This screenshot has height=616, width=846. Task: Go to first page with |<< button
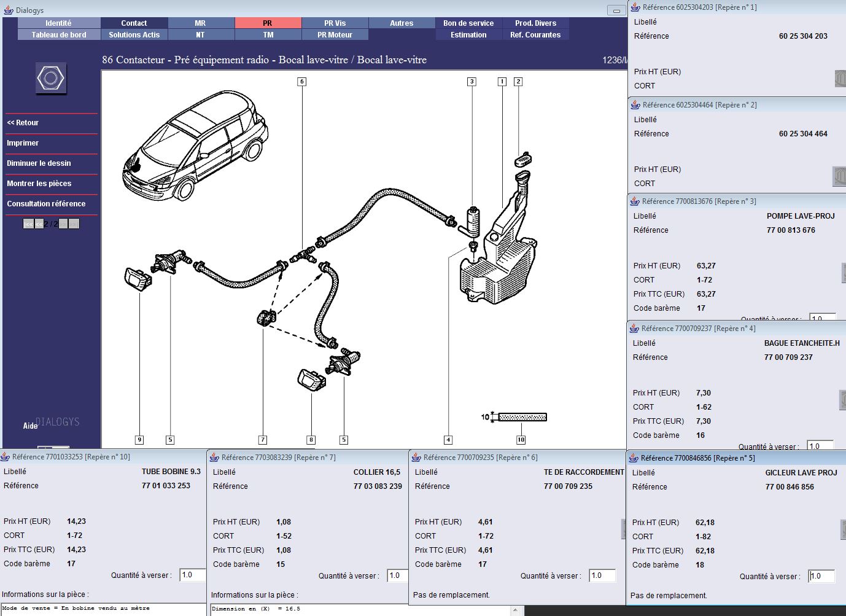28,224
